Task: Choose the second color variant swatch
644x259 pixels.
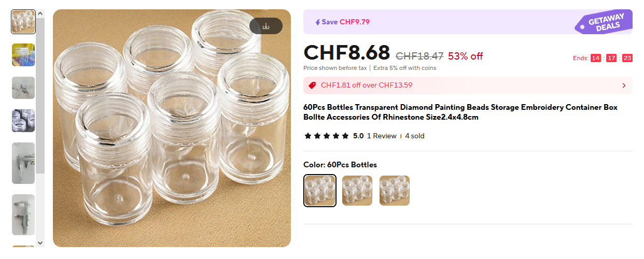Action: tap(357, 191)
